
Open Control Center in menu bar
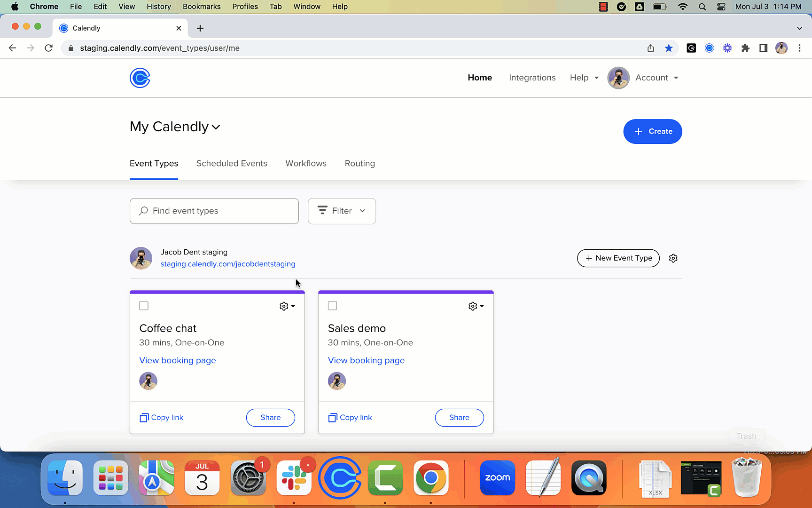point(721,7)
